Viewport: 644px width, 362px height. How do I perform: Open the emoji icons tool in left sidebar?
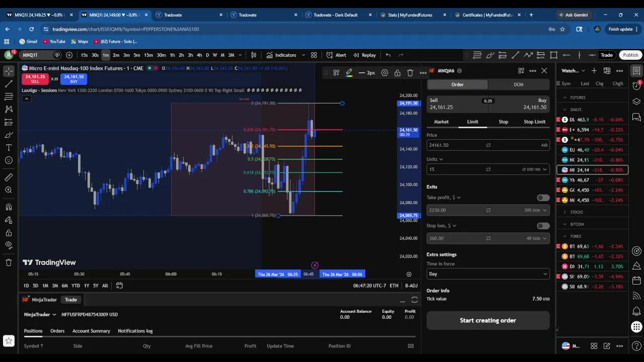coord(9,160)
